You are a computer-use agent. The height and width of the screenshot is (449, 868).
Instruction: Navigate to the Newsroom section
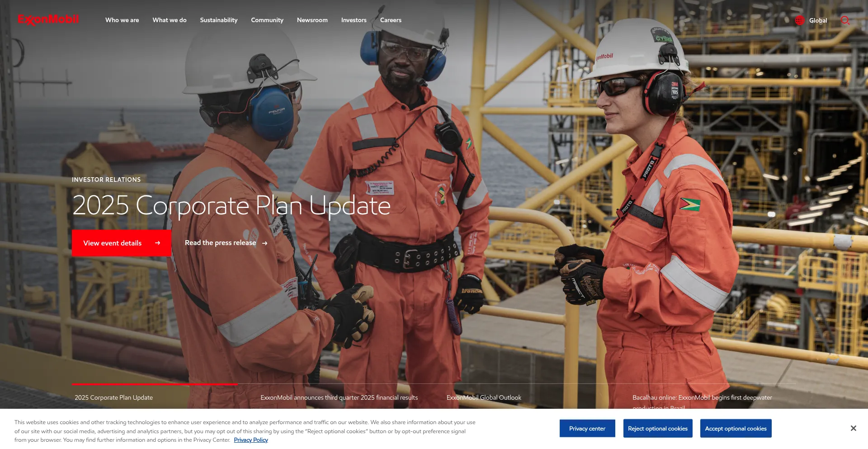312,20
